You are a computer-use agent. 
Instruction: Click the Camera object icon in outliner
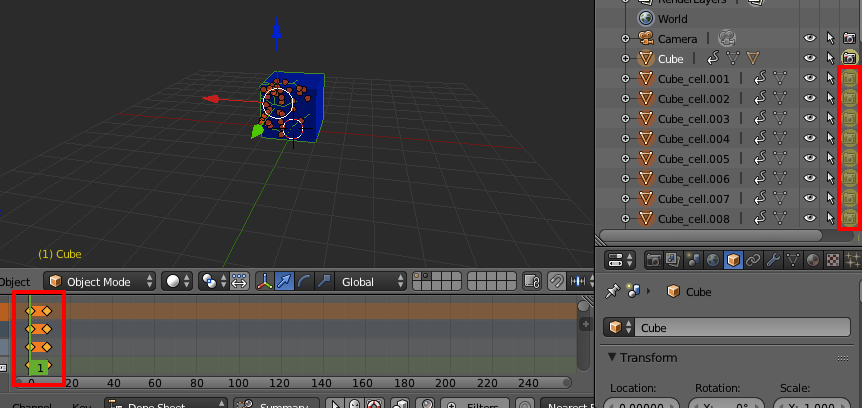pos(645,38)
